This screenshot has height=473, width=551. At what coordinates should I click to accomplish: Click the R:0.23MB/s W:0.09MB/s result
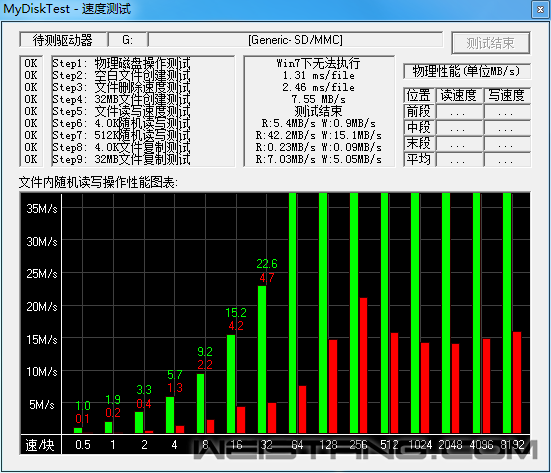click(x=318, y=147)
